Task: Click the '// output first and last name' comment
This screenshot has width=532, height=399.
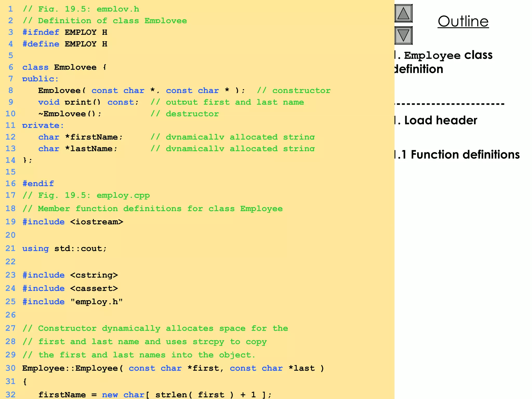Action: coord(227,102)
